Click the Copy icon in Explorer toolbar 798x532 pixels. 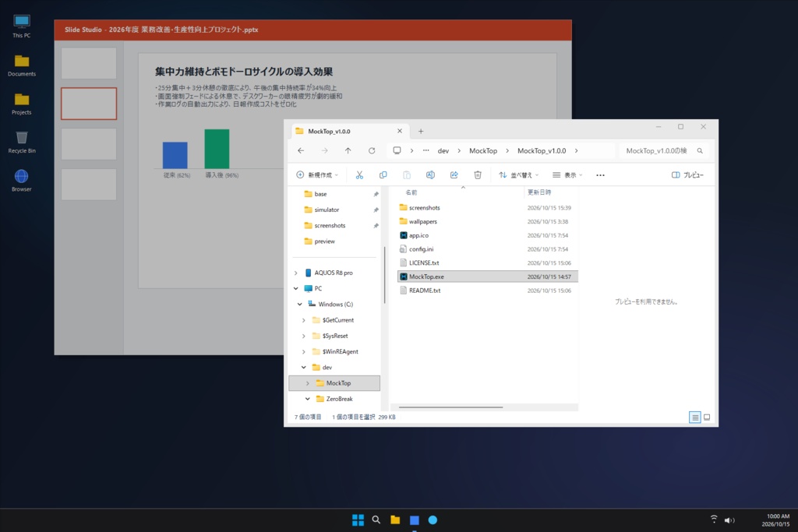tap(383, 175)
